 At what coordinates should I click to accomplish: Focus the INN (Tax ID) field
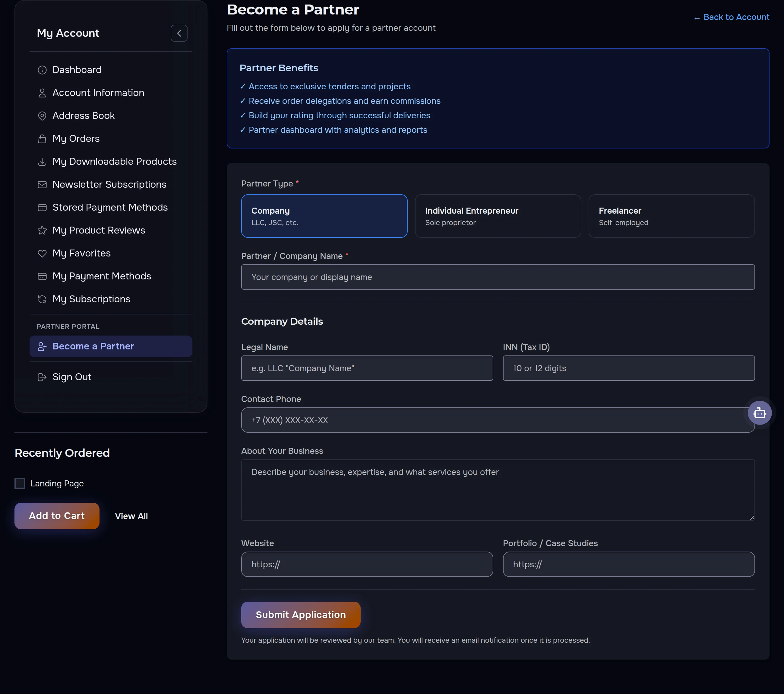point(629,368)
